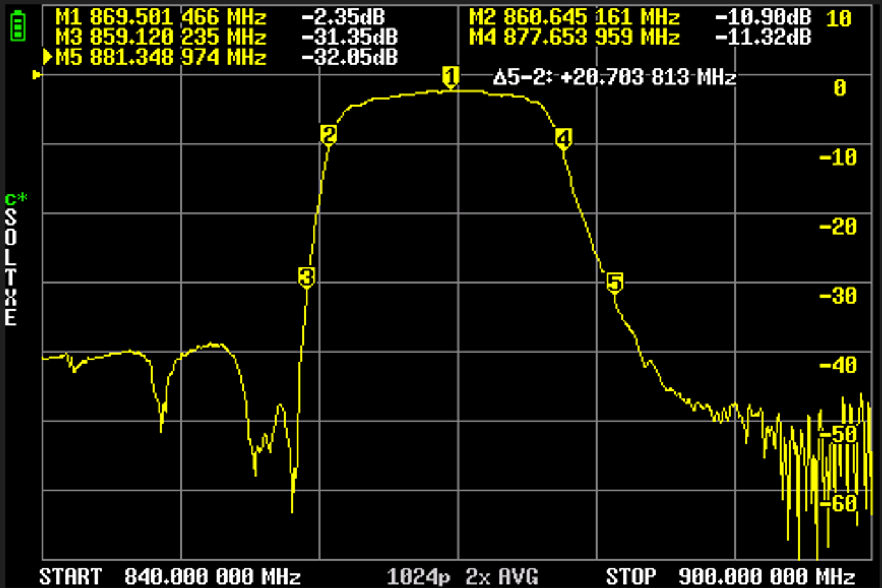This screenshot has width=882, height=588.
Task: Tap the green battery status icon
Action: coord(18,27)
